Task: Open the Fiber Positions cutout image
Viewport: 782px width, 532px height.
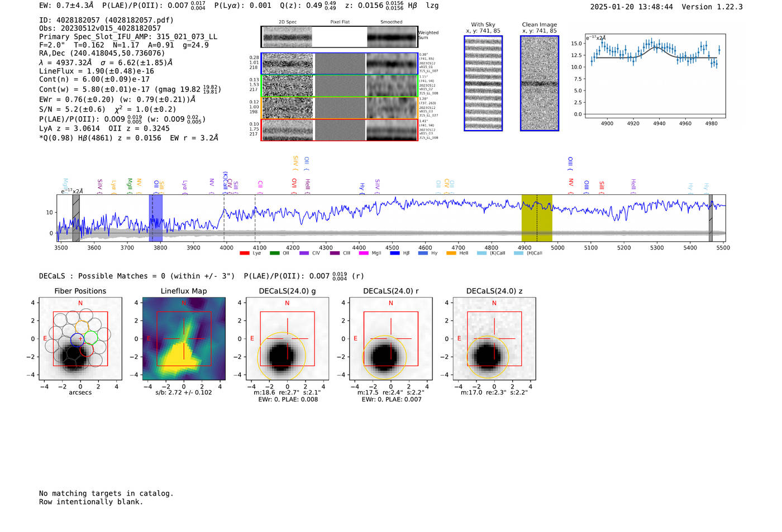Action: pyautogui.click(x=80, y=339)
